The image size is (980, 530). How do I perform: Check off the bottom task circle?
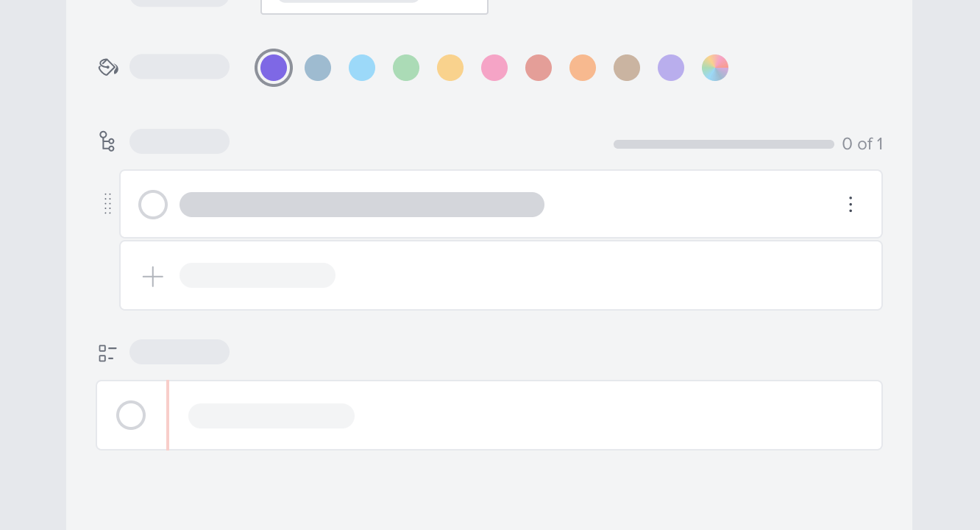point(131,415)
